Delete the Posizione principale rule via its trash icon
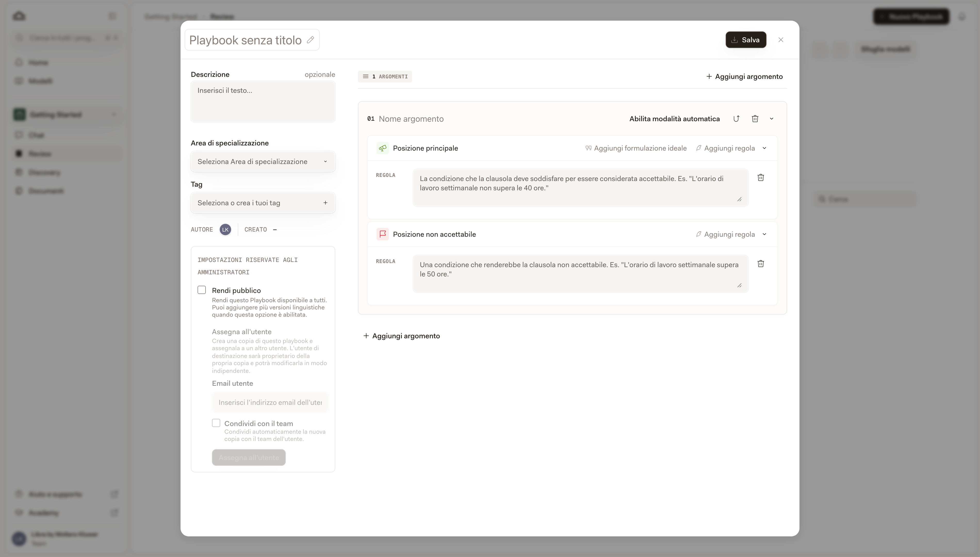The height and width of the screenshot is (557, 980). pyautogui.click(x=761, y=177)
